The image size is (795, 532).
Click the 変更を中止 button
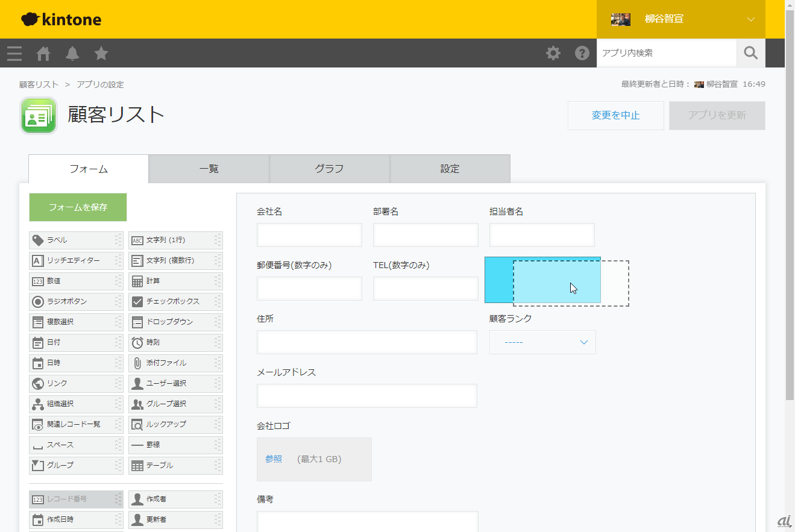615,116
